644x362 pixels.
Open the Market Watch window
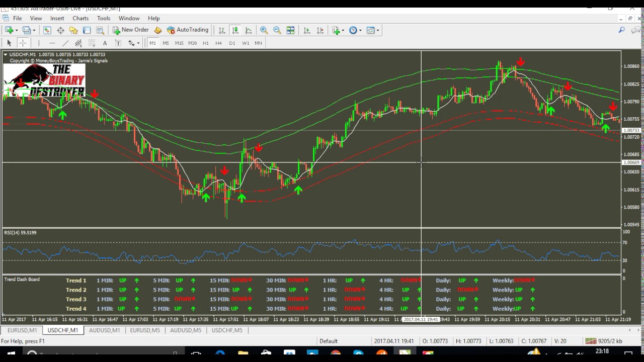[x=47, y=30]
